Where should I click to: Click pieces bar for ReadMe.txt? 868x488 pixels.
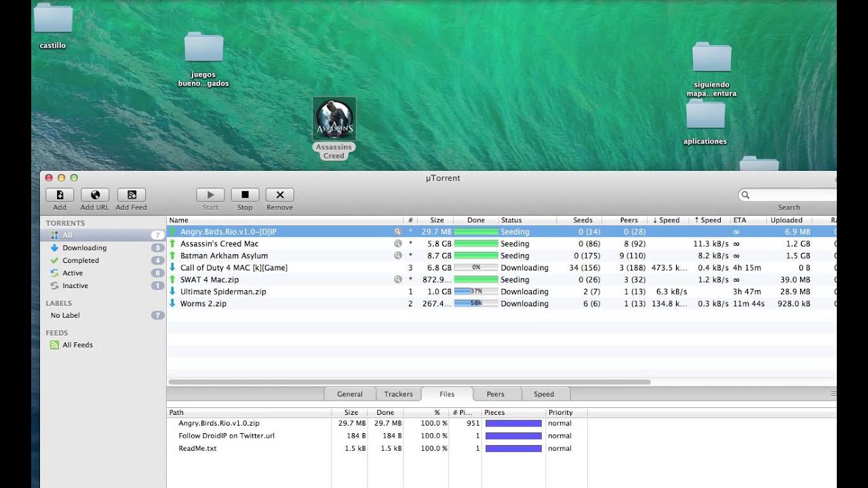tap(513, 449)
